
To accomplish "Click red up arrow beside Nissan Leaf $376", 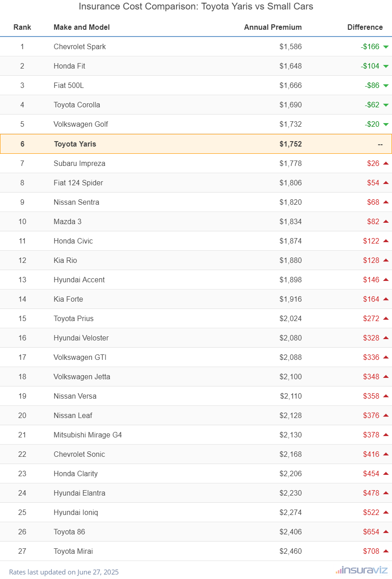I will point(386,415).
